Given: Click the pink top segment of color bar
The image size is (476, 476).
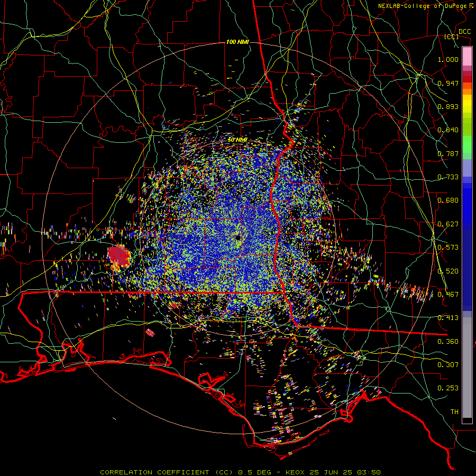Looking at the screenshot, I should pyautogui.click(x=467, y=57).
